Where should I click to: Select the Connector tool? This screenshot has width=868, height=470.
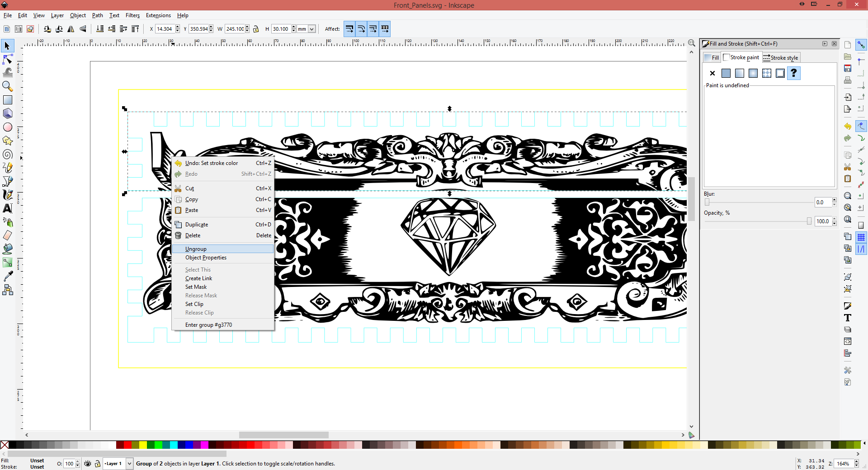point(7,290)
